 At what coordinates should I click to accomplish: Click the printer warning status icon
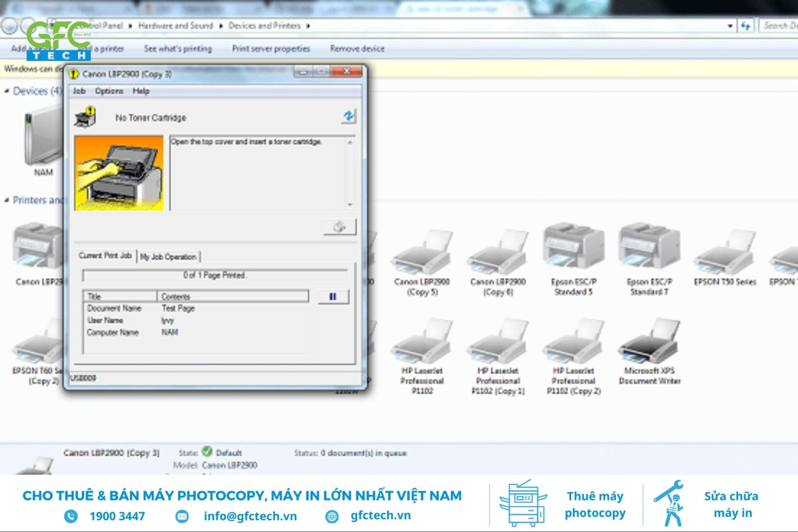pyautogui.click(x=85, y=117)
